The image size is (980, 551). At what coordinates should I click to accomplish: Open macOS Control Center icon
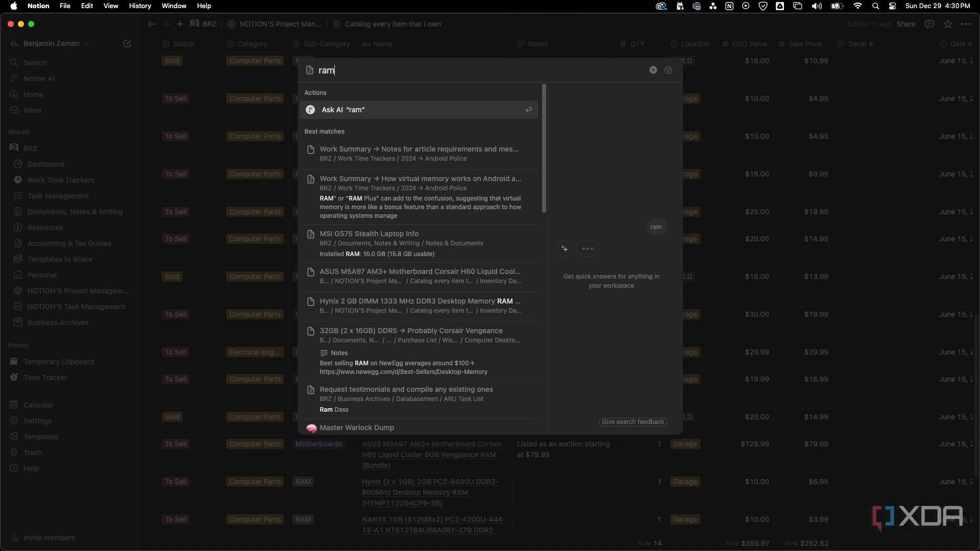(892, 6)
